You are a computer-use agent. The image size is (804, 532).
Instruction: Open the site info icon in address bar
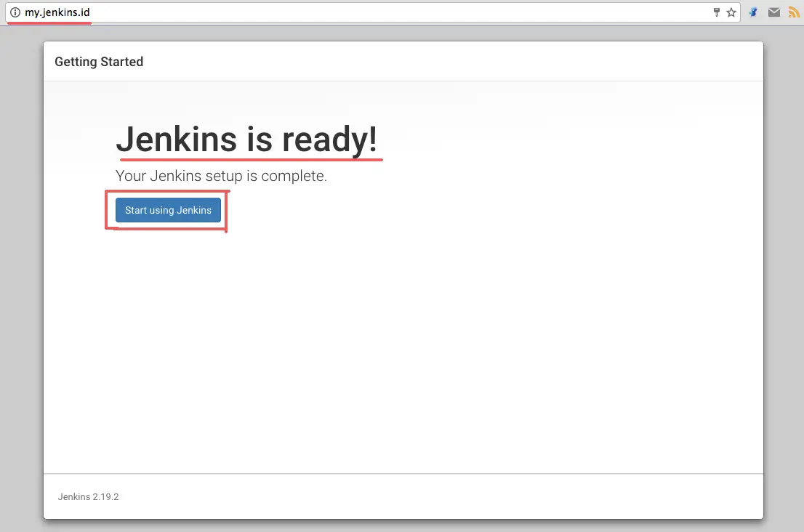(15, 12)
